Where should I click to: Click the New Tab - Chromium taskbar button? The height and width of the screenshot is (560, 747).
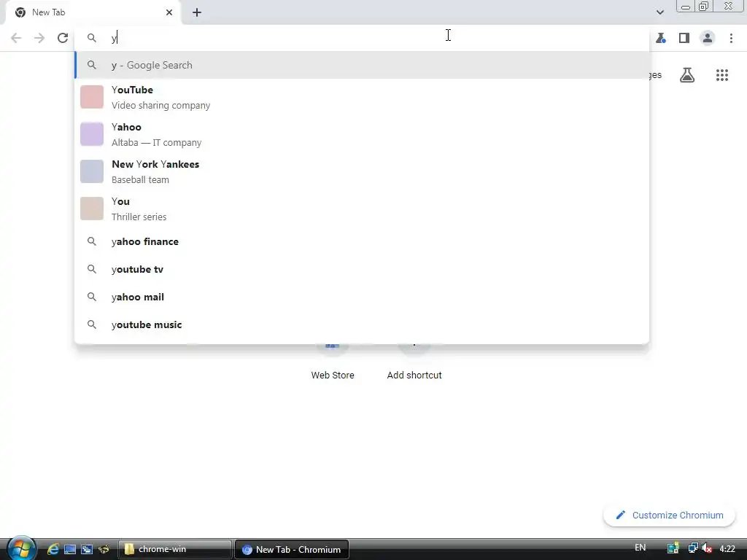tap(292, 550)
